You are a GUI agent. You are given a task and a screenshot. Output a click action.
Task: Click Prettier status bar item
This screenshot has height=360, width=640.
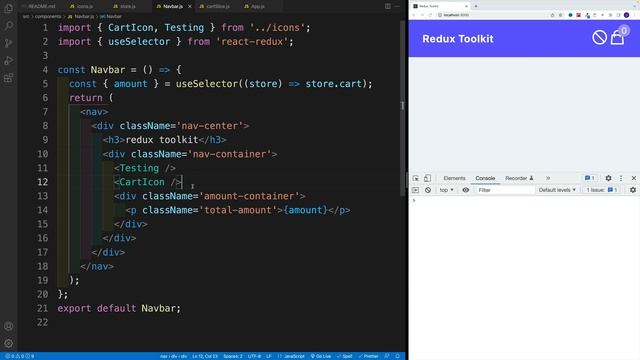[x=369, y=356]
